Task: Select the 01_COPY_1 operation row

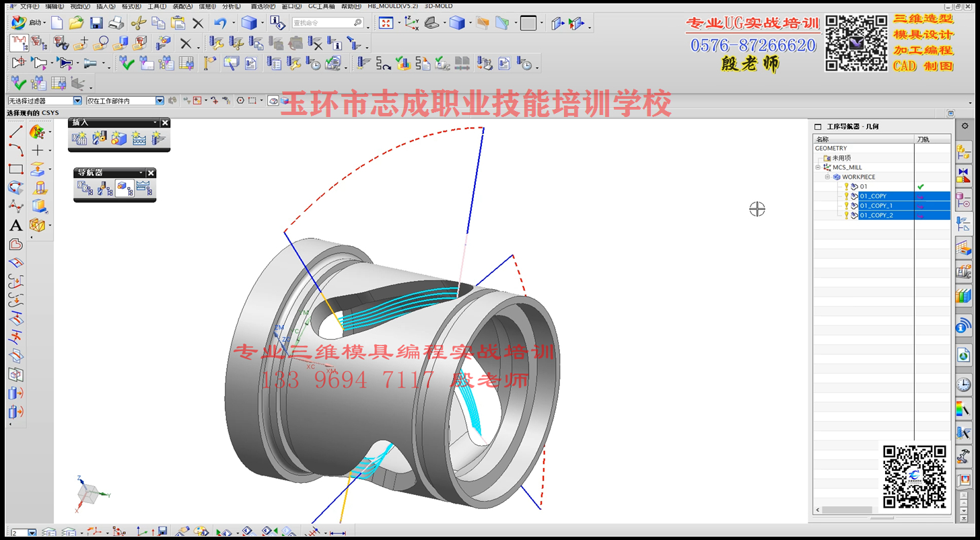Action: (x=882, y=206)
